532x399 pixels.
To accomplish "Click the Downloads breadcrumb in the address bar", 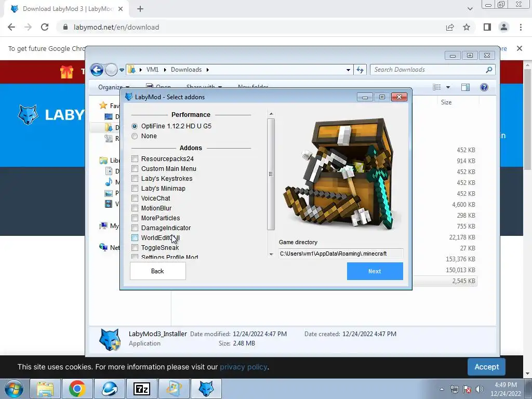I will click(187, 70).
